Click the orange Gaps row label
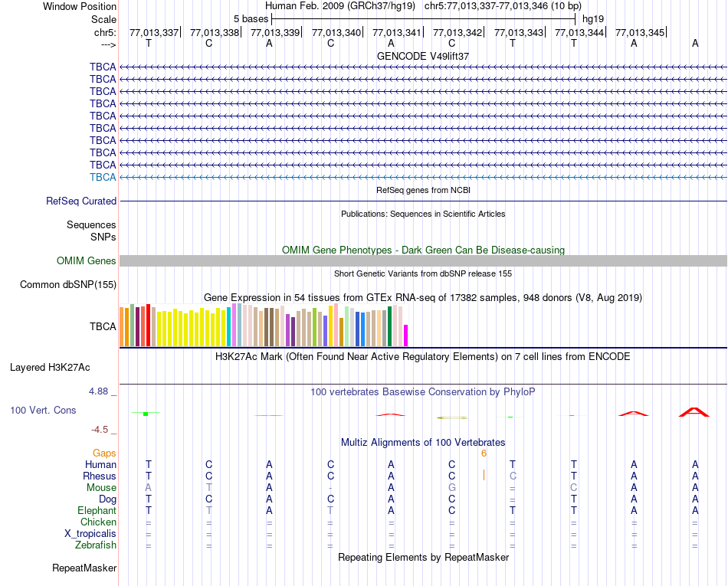This screenshot has height=586, width=728. tap(104, 453)
